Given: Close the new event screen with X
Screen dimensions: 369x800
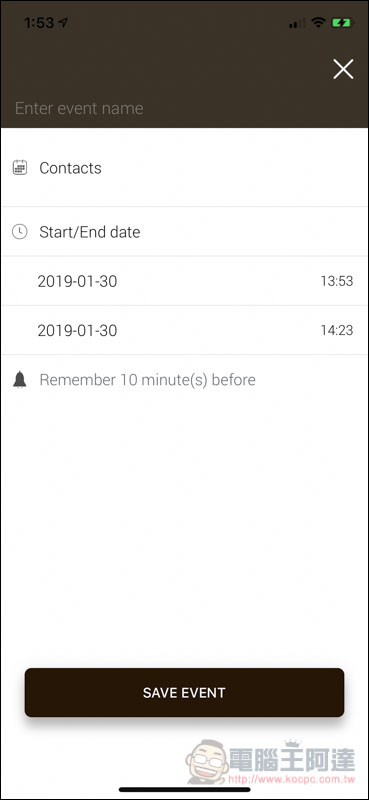Looking at the screenshot, I should [343, 69].
